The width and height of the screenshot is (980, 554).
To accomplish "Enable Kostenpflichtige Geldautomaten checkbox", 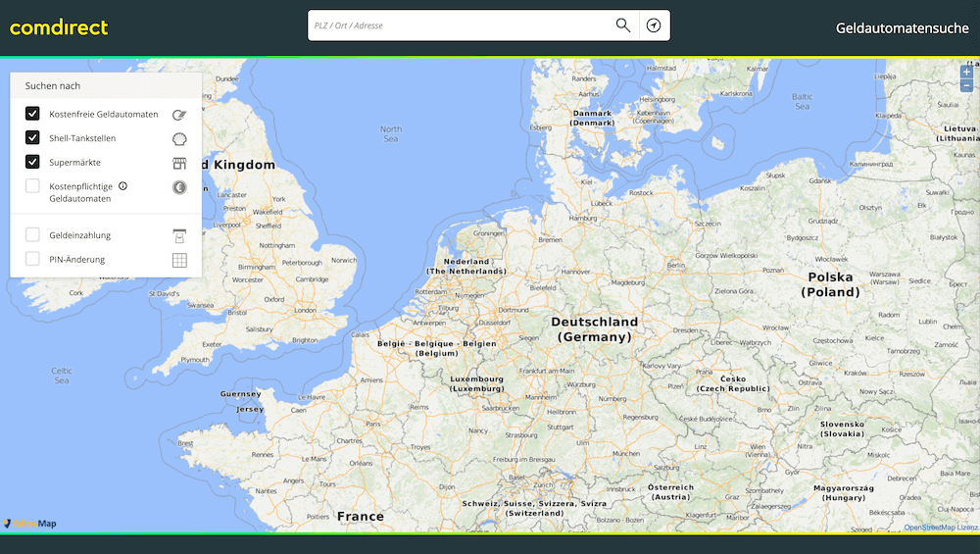I will pyautogui.click(x=32, y=185).
